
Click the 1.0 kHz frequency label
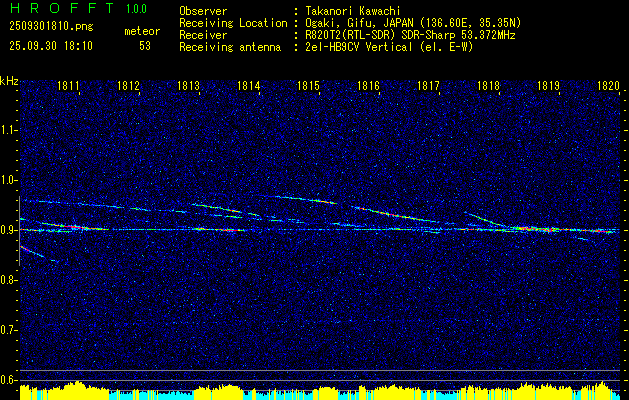9,180
